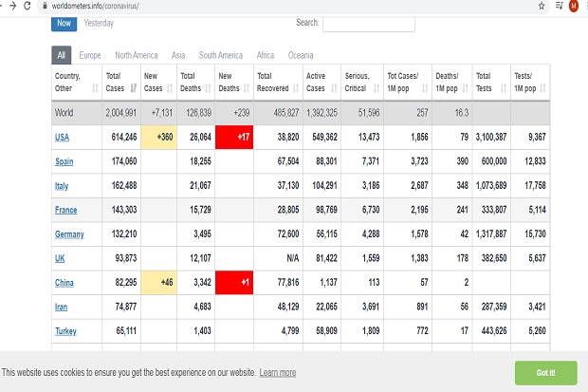The width and height of the screenshot is (588, 392).
Task: Filter table by the Europe tab
Action: click(x=90, y=55)
